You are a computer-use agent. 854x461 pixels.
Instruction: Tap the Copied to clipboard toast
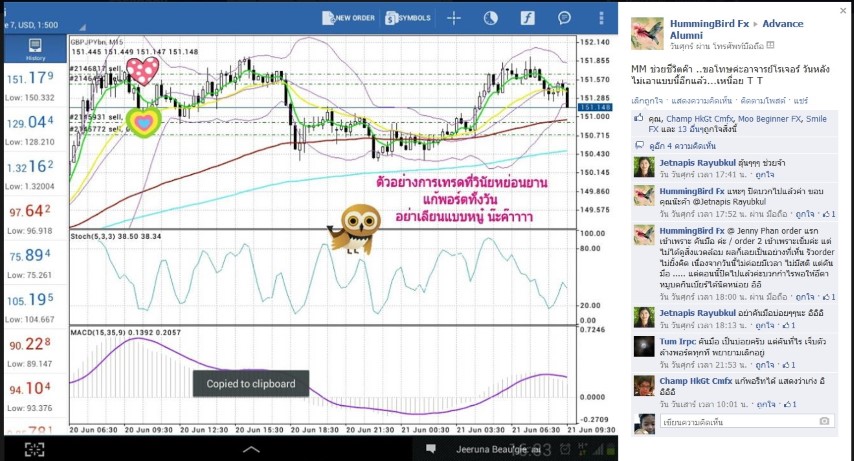pos(251,384)
